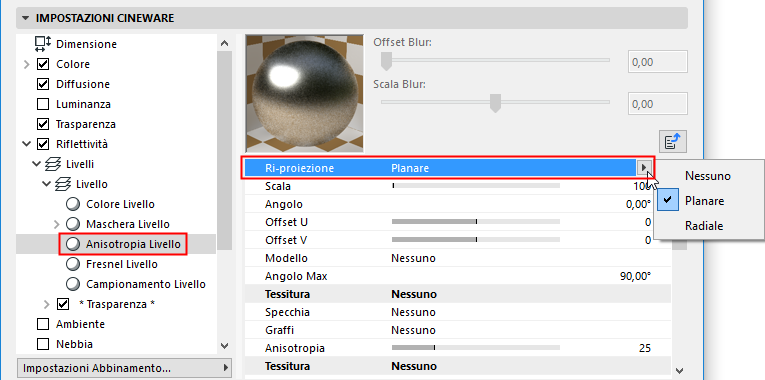
Task: Click the blue-arrow list button under Scala Blur
Action: (673, 142)
